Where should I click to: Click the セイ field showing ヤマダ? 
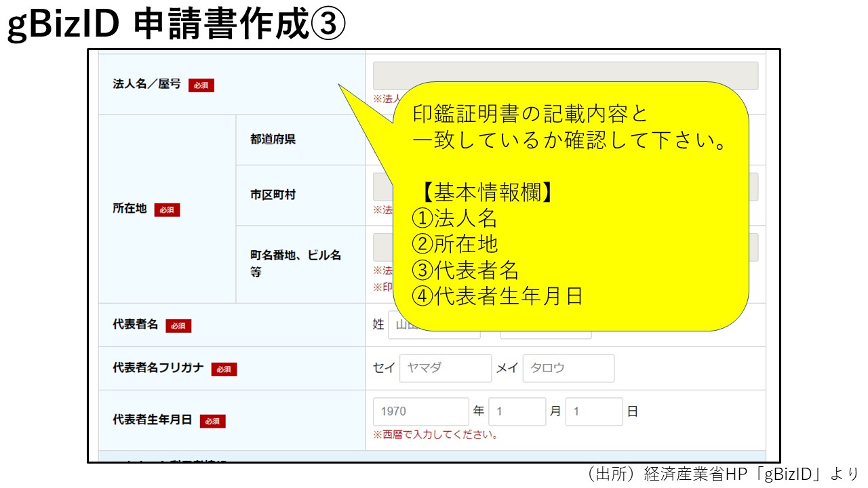pos(445,368)
